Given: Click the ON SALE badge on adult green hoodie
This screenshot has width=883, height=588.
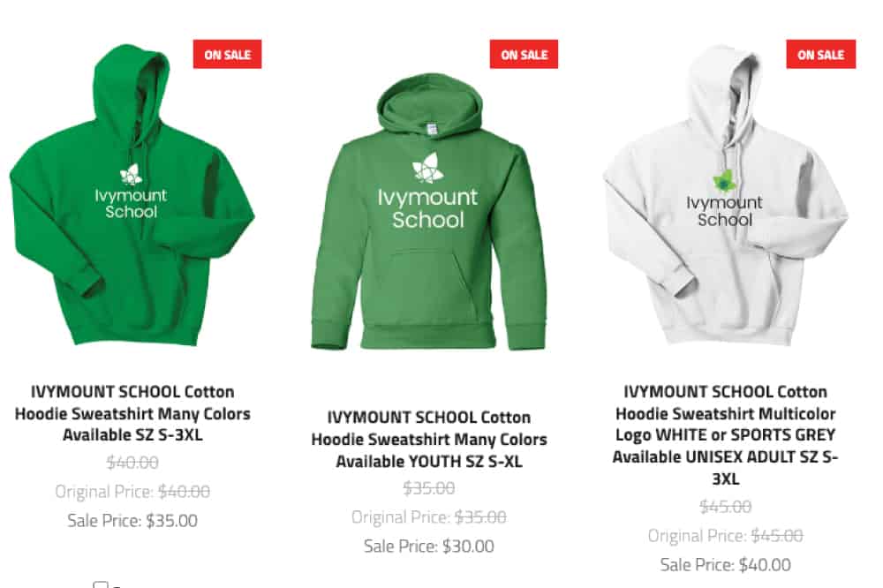Looking at the screenshot, I should pyautogui.click(x=227, y=54).
